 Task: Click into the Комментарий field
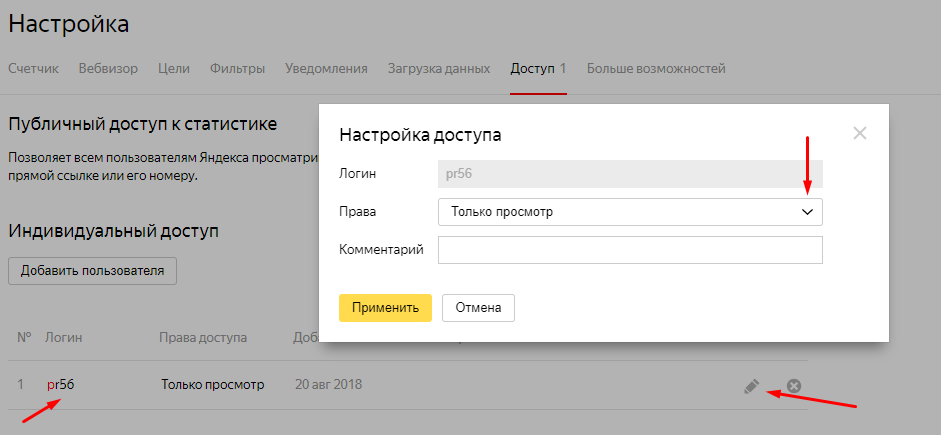point(630,250)
